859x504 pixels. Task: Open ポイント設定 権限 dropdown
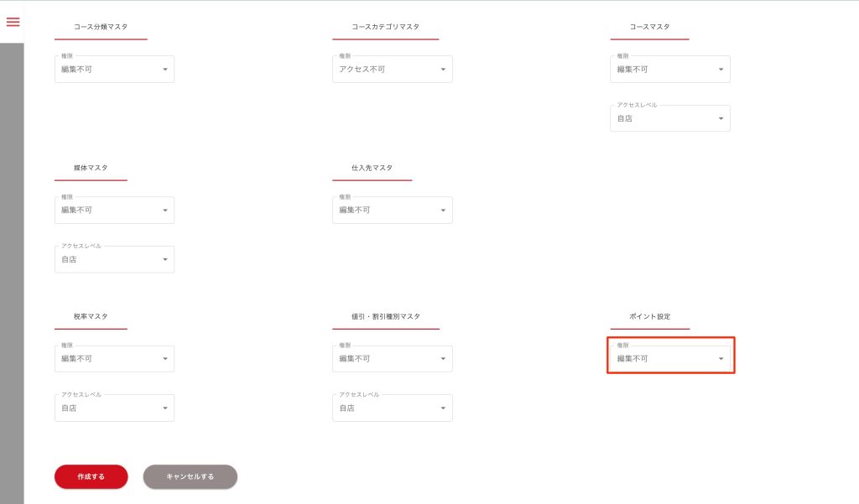669,359
